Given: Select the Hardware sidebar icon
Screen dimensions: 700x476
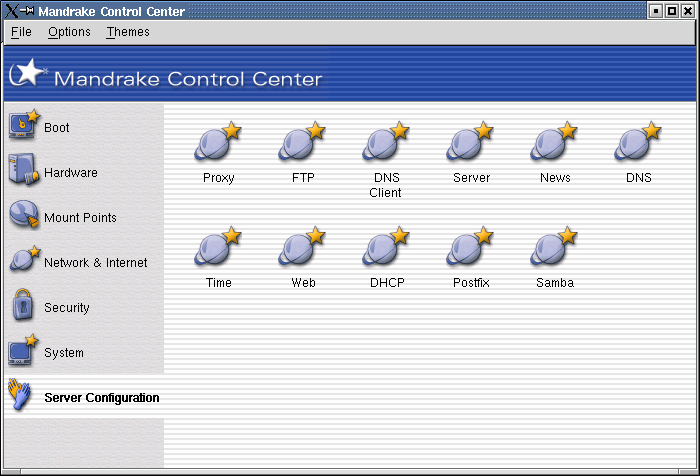Looking at the screenshot, I should point(24,170).
